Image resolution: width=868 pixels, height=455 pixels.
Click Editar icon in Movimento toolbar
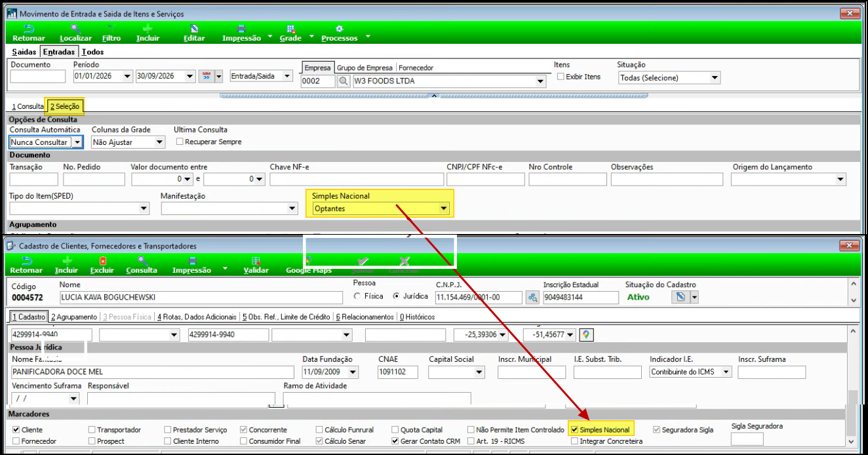pyautogui.click(x=194, y=29)
